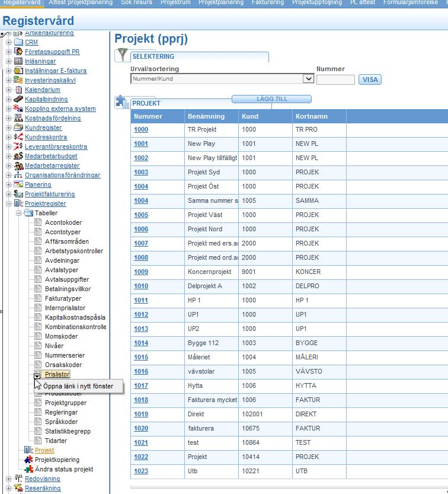Click the Företagsuppgift PR icon
448x494 pixels.
click(18, 52)
